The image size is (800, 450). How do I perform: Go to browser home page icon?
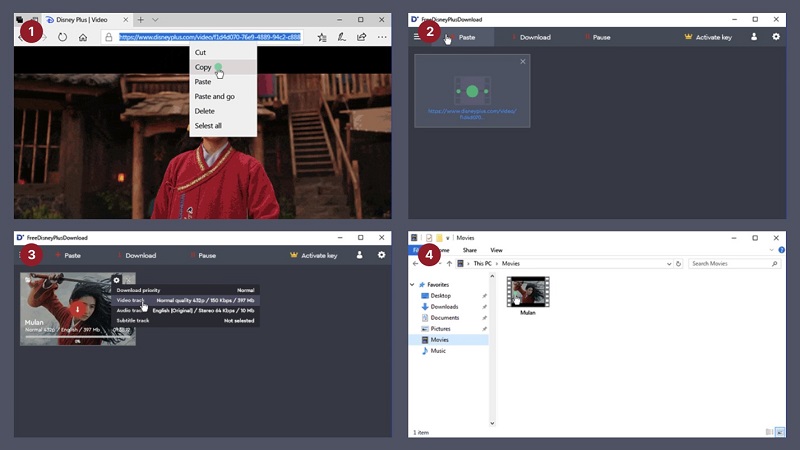coord(83,37)
